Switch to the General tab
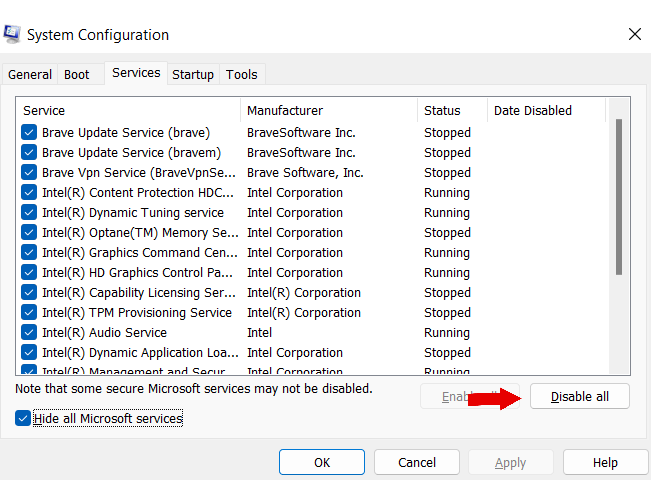This screenshot has height=500, width=651. [x=30, y=75]
